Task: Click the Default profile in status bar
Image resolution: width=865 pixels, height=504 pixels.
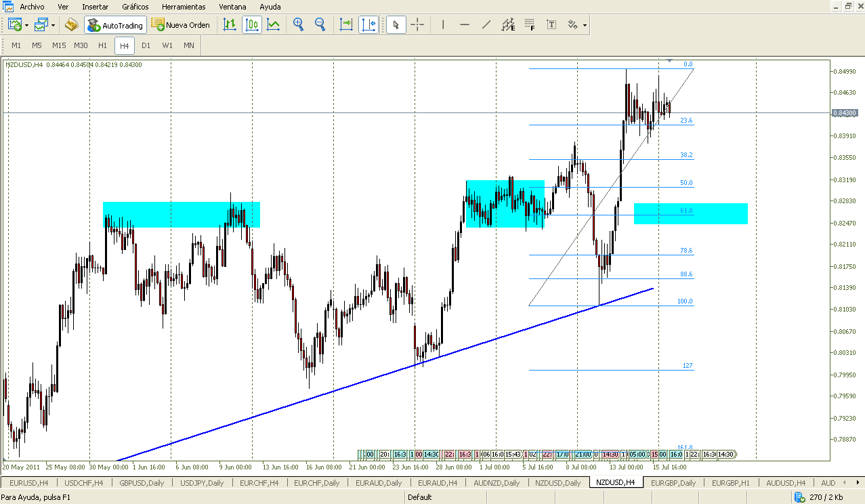Action: (x=420, y=497)
